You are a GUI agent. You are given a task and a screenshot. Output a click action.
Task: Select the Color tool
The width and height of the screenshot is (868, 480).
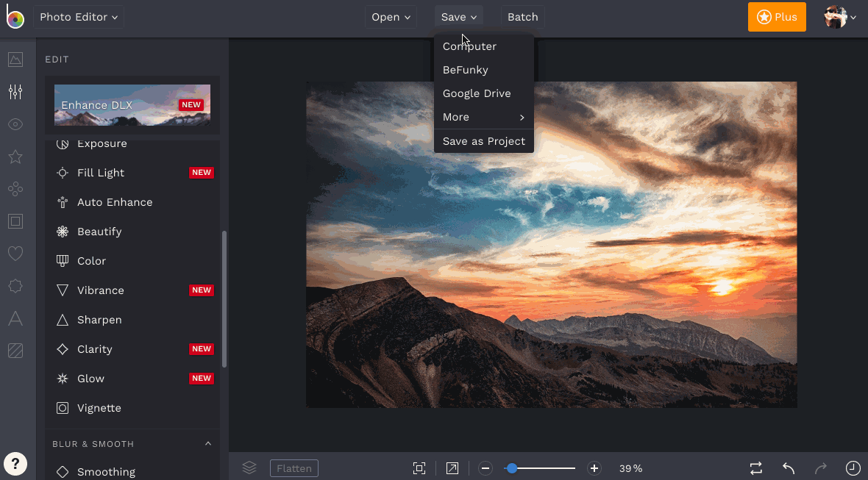[132, 260]
